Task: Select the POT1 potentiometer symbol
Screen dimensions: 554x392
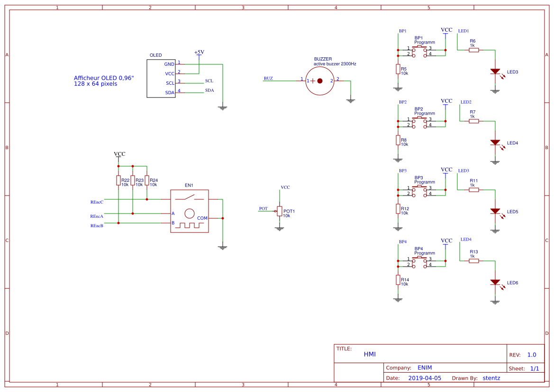Action: click(280, 211)
